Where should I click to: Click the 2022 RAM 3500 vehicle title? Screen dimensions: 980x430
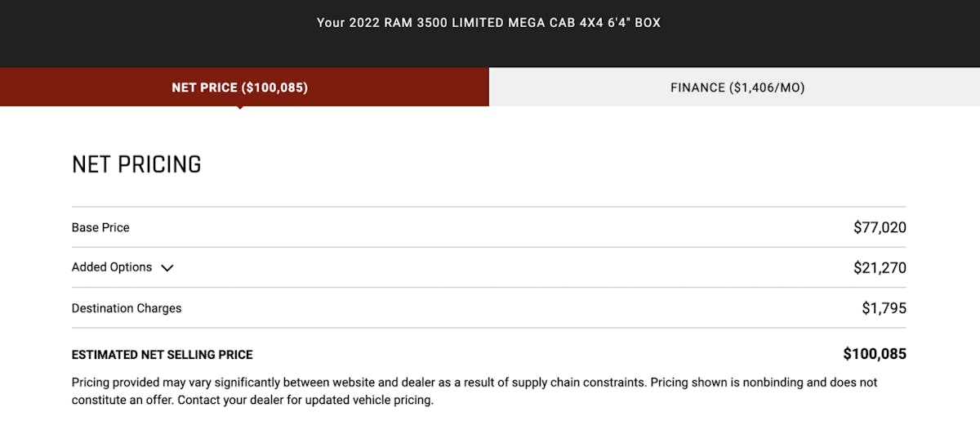coord(488,23)
